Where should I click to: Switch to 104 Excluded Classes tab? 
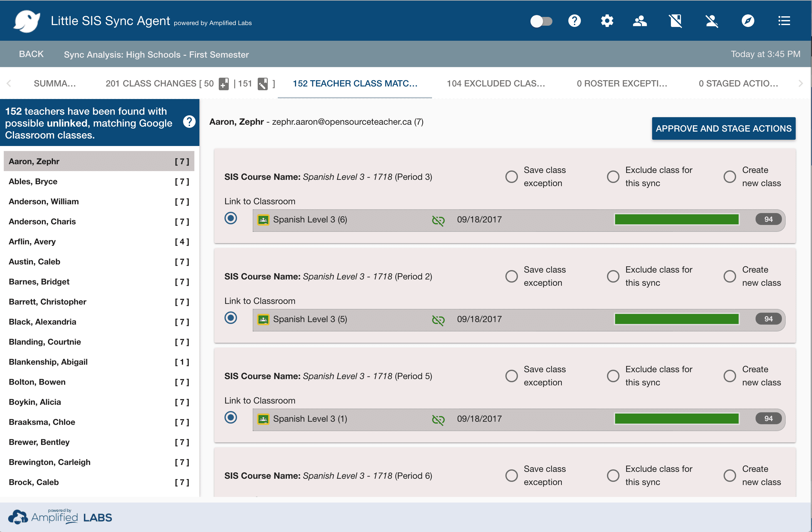click(496, 84)
